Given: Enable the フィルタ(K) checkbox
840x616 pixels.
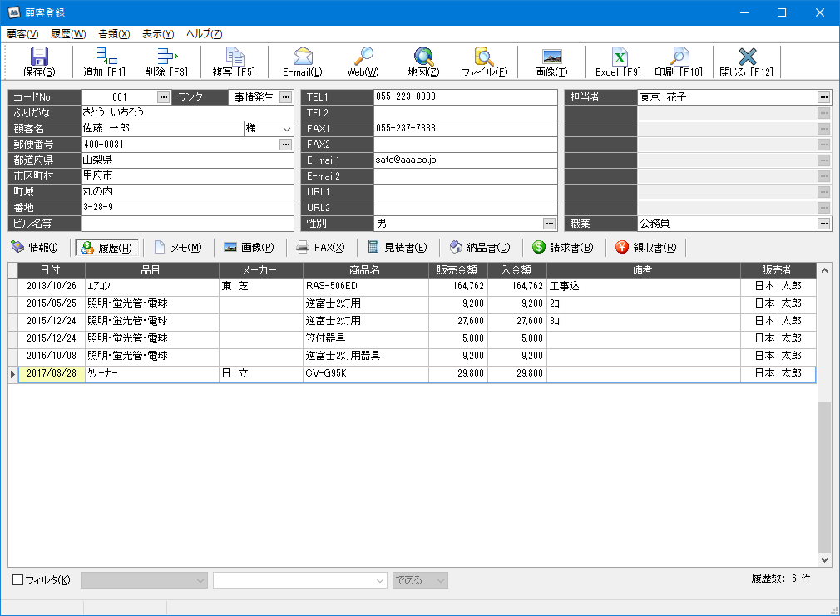Looking at the screenshot, I should (x=17, y=580).
